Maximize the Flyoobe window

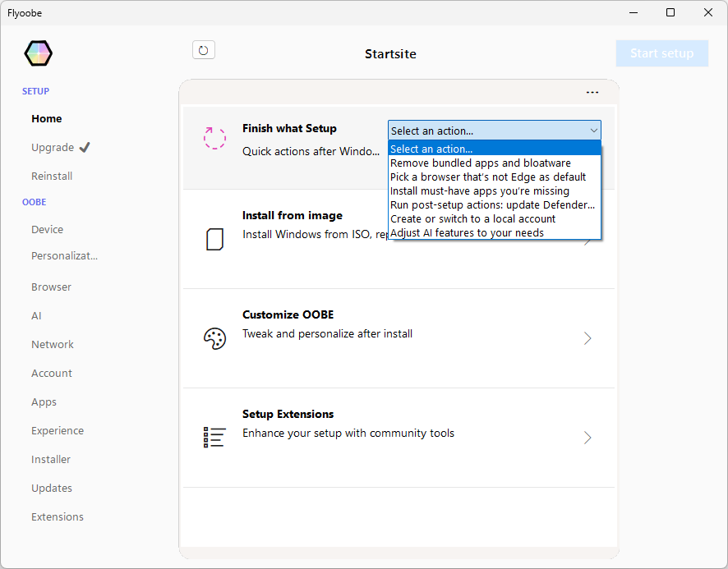point(670,12)
